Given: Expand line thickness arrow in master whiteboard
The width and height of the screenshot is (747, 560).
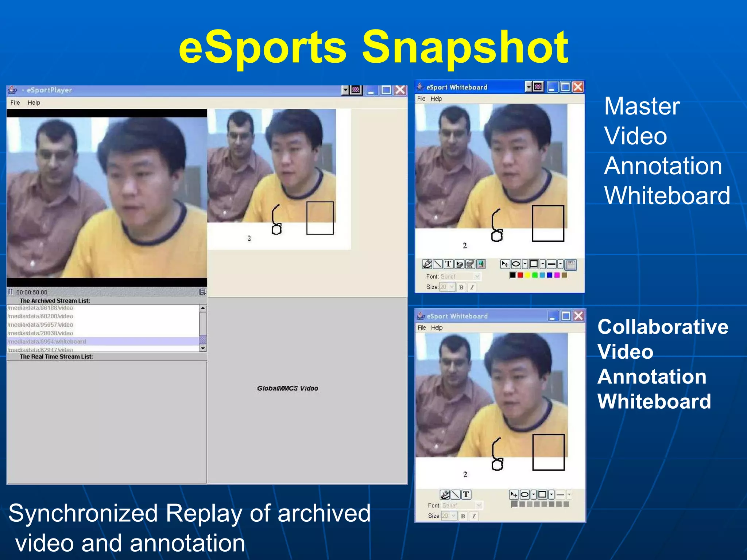Looking at the screenshot, I should pyautogui.click(x=561, y=264).
